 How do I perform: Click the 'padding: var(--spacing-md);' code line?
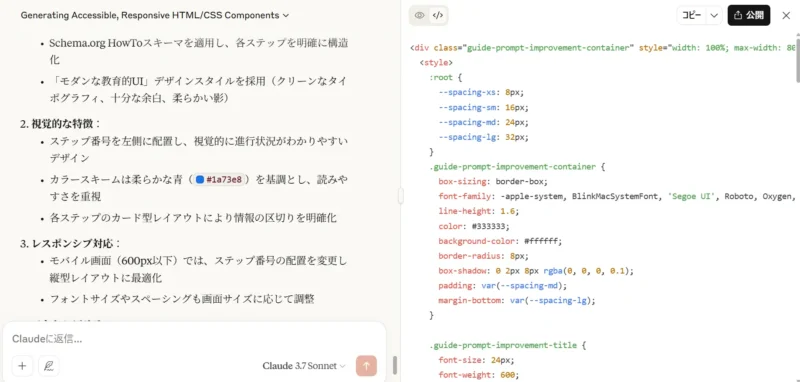click(503, 286)
